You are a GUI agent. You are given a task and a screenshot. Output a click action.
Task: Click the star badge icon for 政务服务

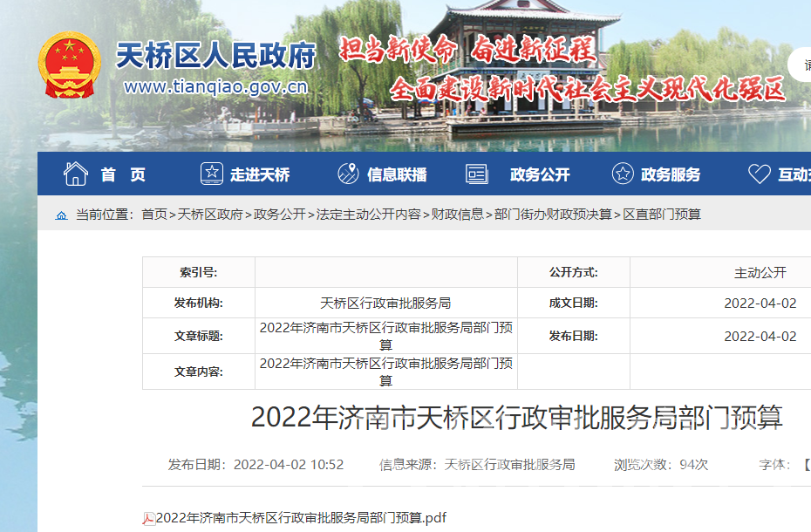(x=622, y=174)
